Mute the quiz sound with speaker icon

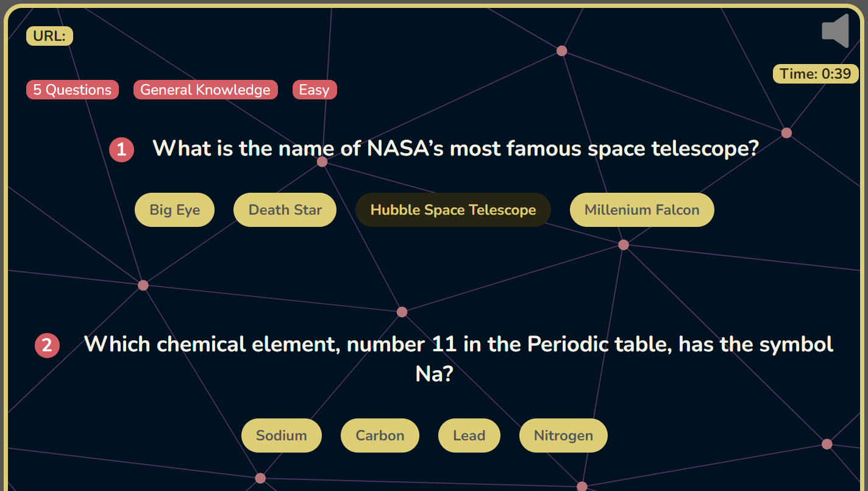[x=836, y=30]
